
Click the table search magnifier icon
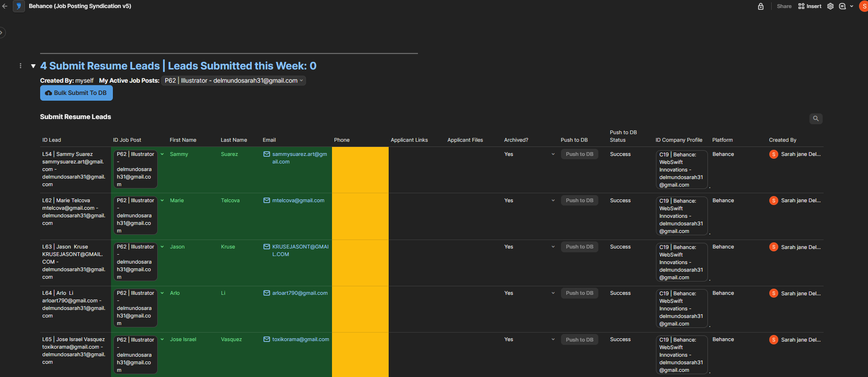[816, 119]
